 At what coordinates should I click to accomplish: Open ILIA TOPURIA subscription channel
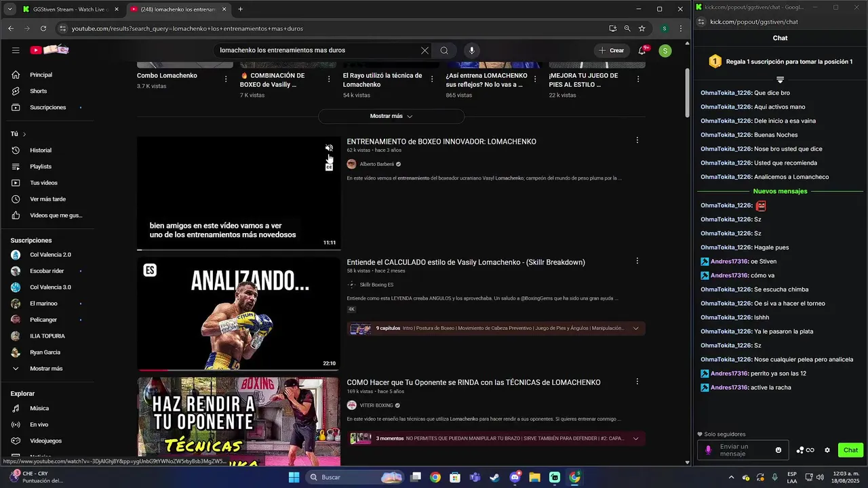[47, 335]
